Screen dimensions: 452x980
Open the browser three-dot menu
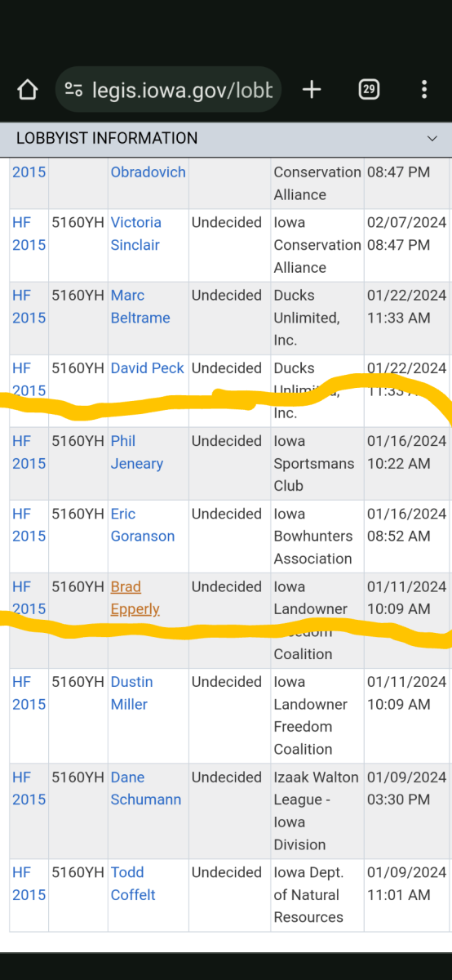(x=424, y=90)
